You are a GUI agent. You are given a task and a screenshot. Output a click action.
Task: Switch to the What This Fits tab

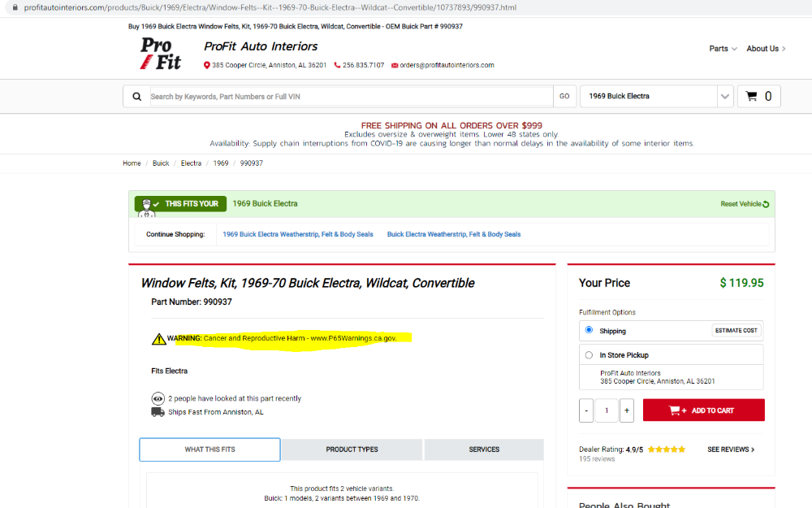point(209,449)
